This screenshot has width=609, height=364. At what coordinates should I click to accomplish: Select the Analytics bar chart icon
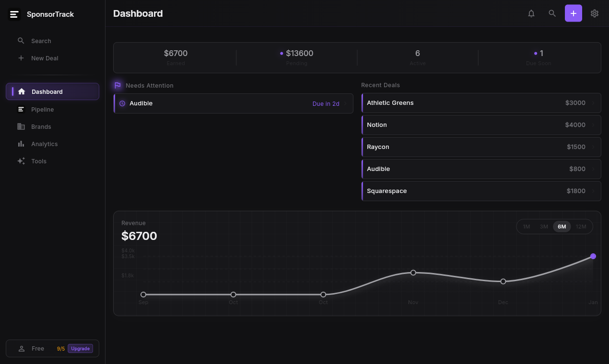[21, 144]
